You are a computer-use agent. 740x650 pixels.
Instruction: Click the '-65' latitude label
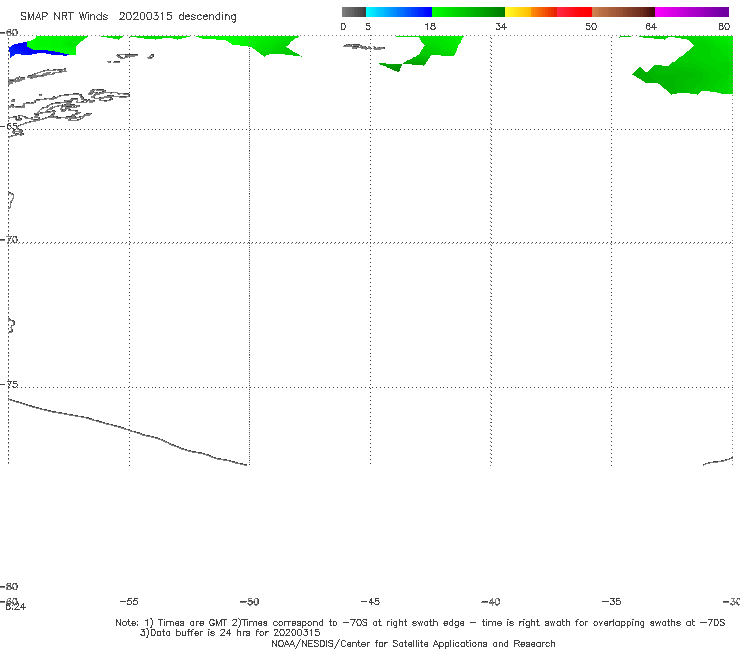tap(10, 127)
